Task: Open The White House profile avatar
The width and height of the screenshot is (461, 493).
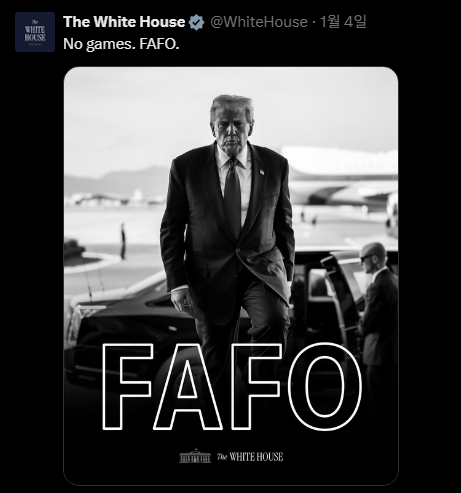Action: click(35, 32)
